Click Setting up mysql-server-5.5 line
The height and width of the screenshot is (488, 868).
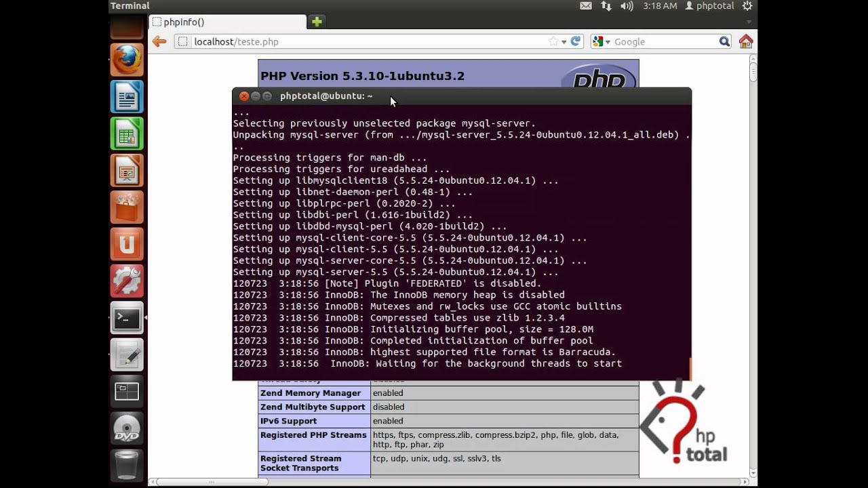[396, 272]
